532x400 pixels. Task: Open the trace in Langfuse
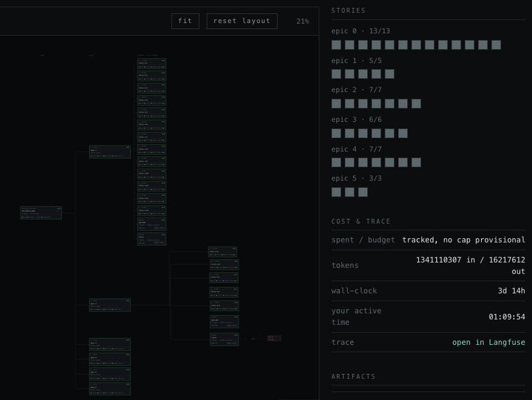pyautogui.click(x=488, y=342)
